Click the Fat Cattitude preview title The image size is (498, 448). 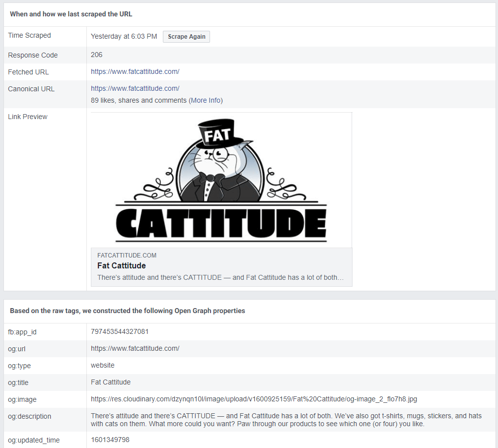pos(121,265)
